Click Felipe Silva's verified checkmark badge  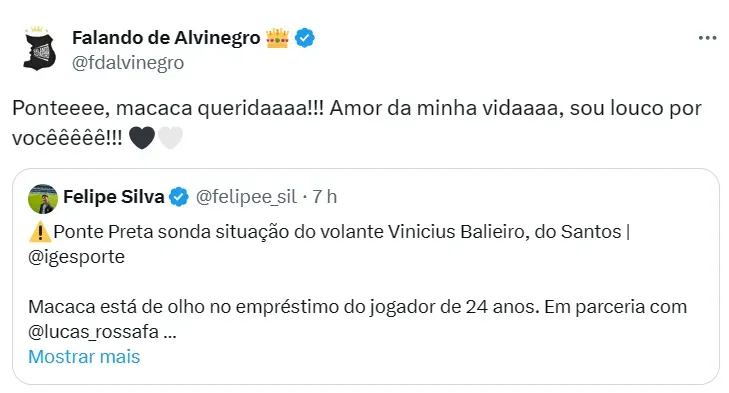pyautogui.click(x=179, y=197)
